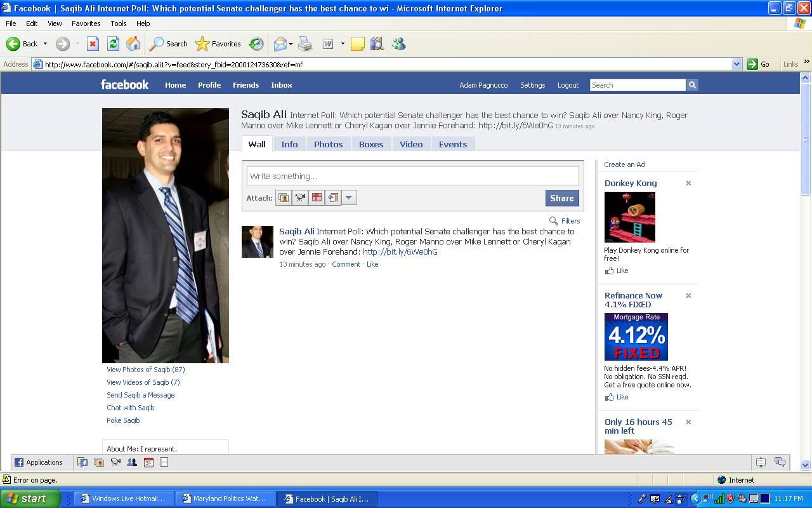Click View Photos of Saqib (87)
Viewport: 812px width, 508px height.
click(x=146, y=370)
